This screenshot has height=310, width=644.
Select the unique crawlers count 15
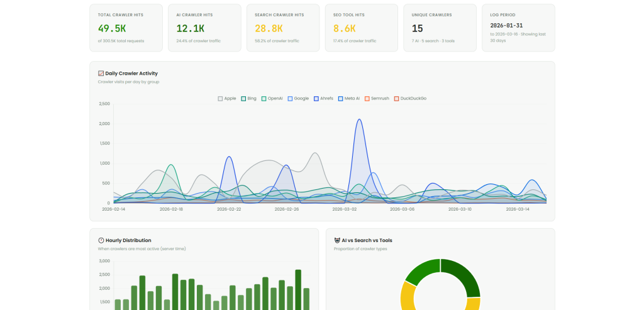pos(418,28)
